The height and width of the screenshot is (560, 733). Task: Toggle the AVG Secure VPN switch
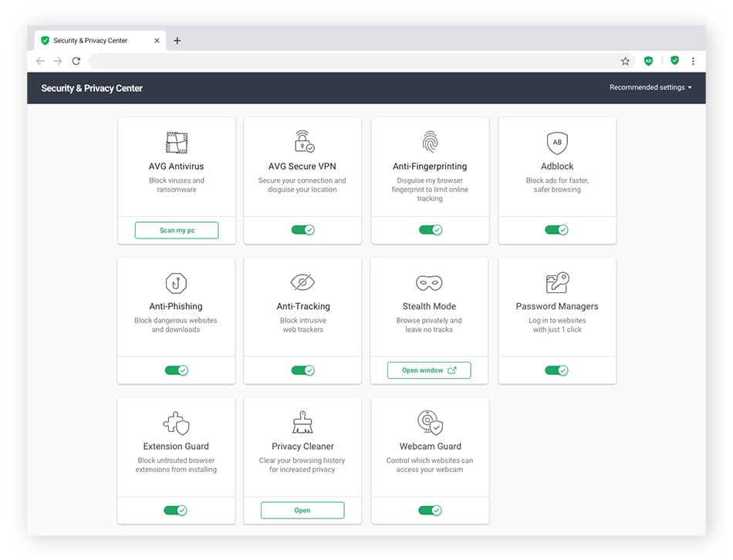point(303,230)
